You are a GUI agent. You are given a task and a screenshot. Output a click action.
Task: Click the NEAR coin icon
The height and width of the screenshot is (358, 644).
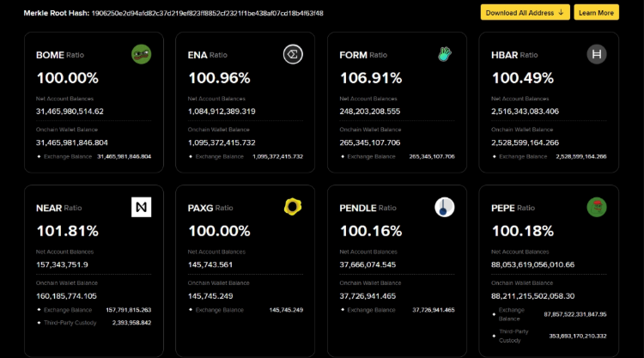142,207
